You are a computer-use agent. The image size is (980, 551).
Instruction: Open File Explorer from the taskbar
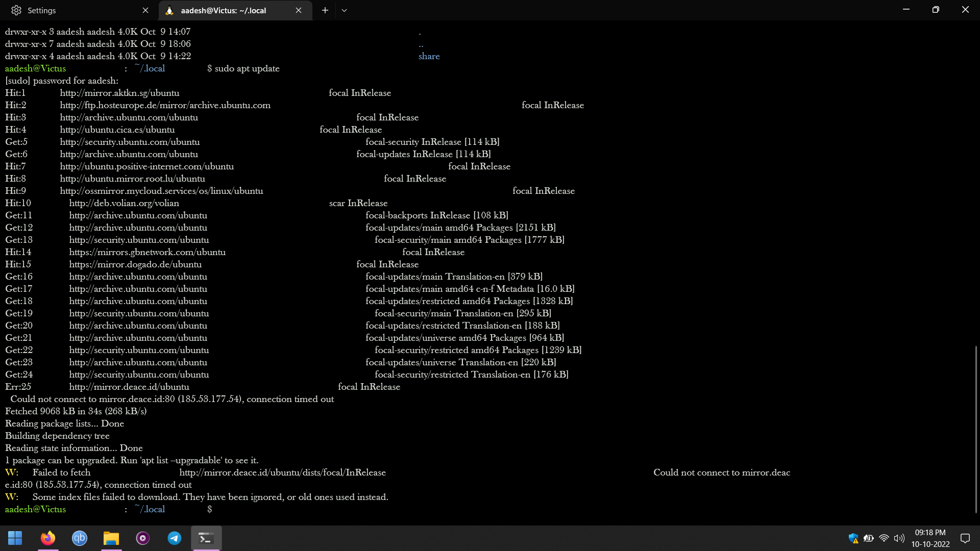(x=111, y=538)
